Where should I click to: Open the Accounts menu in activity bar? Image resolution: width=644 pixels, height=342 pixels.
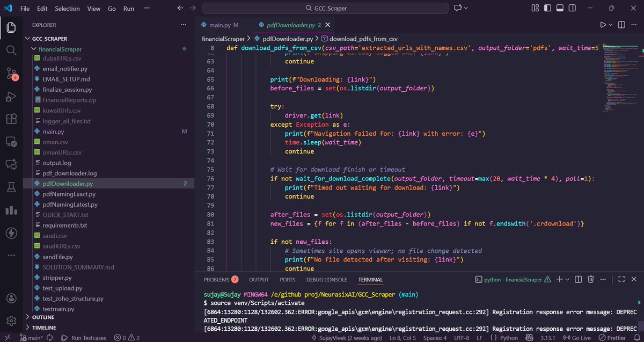(x=11, y=299)
